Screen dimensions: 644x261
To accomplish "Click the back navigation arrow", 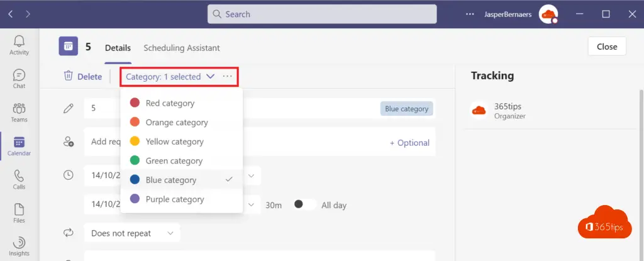I will click(x=11, y=14).
